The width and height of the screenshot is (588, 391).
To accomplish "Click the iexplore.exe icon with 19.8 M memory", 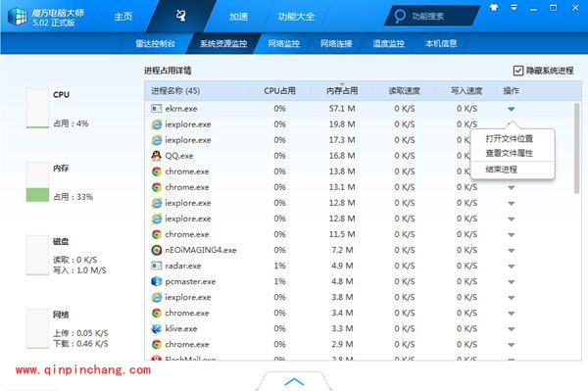I will [157, 124].
